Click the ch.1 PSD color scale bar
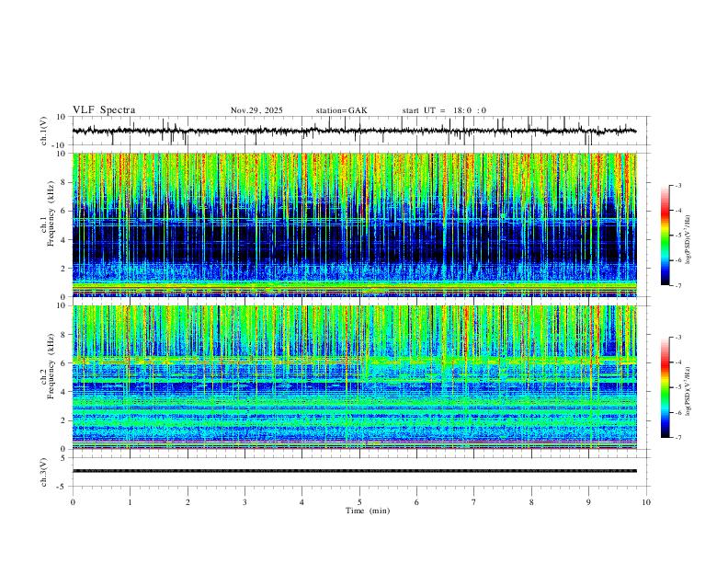The width and height of the screenshot is (728, 563). click(665, 236)
